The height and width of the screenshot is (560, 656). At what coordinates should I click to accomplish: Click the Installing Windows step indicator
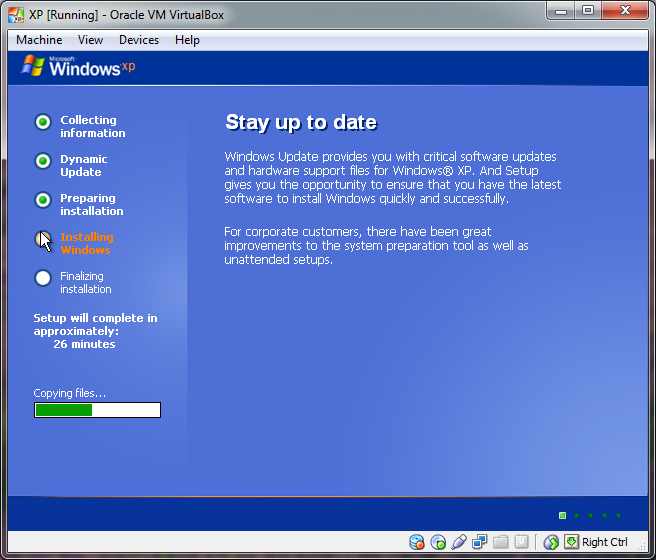coord(43,239)
